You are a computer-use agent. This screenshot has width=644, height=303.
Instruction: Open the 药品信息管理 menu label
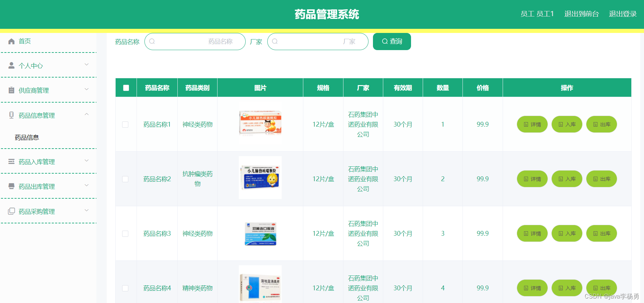coord(37,115)
